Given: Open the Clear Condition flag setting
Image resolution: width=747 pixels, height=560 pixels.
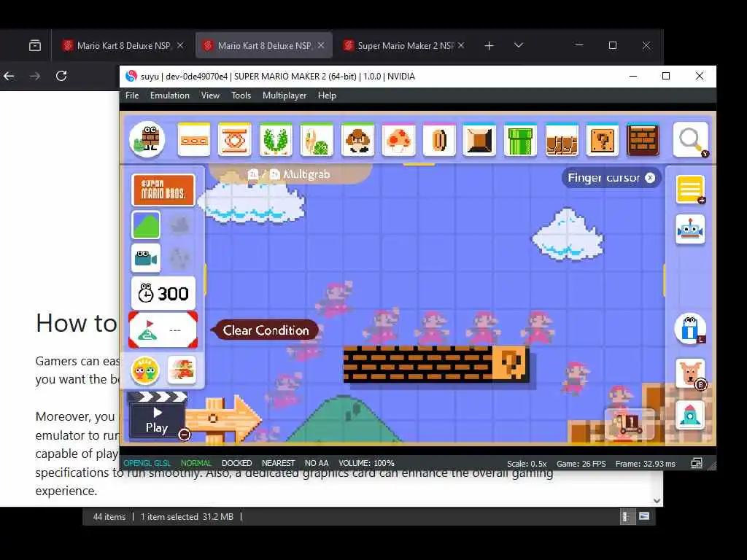Looking at the screenshot, I should 163,330.
